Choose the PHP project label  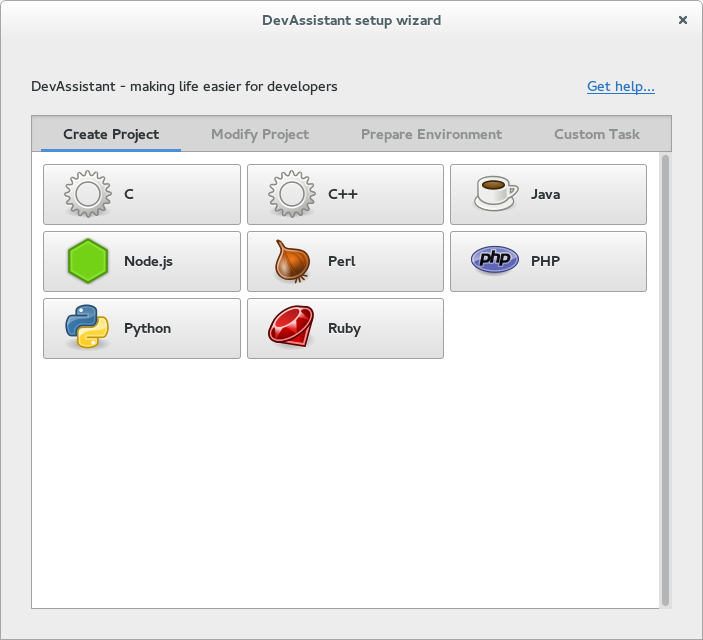(x=545, y=261)
